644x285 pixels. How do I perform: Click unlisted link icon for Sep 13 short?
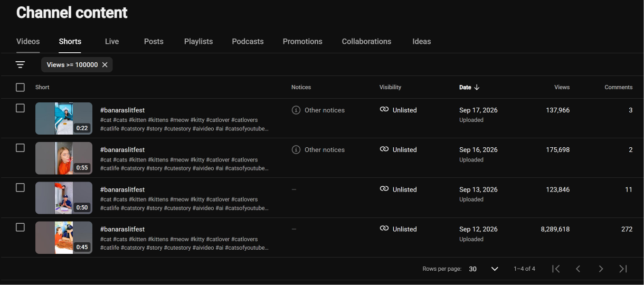pyautogui.click(x=384, y=189)
